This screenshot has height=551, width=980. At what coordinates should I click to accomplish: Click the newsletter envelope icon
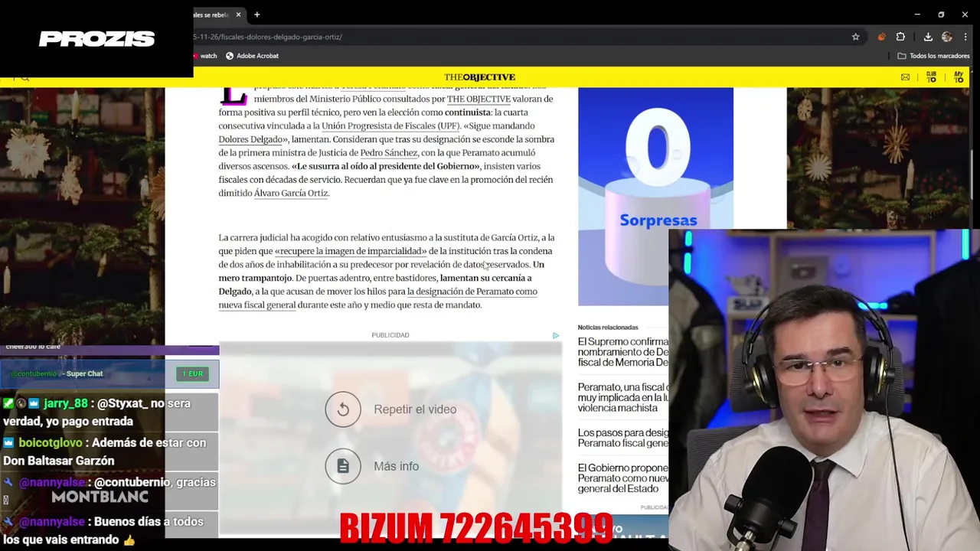pyautogui.click(x=905, y=77)
